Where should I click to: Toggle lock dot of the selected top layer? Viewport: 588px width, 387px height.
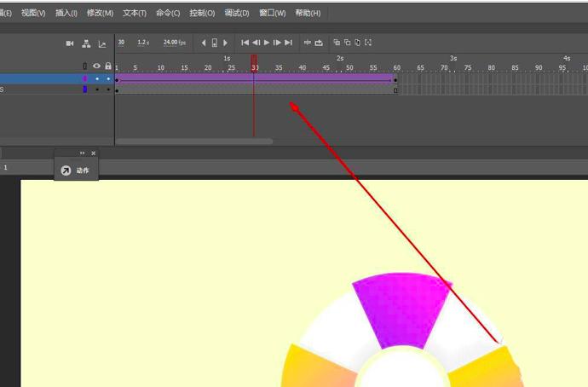click(108, 78)
